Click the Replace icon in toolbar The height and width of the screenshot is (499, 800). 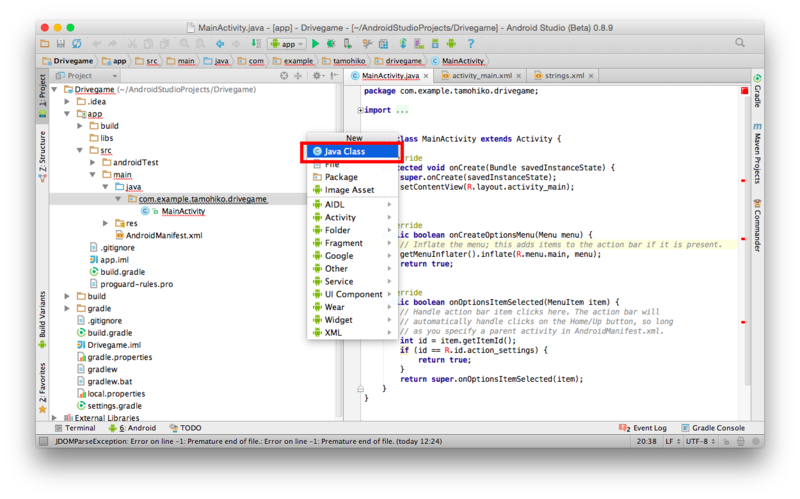[200, 44]
